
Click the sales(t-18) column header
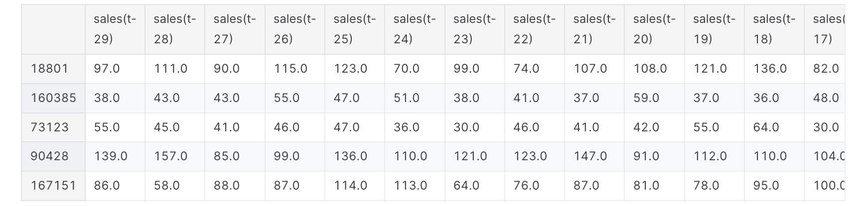coord(774,29)
